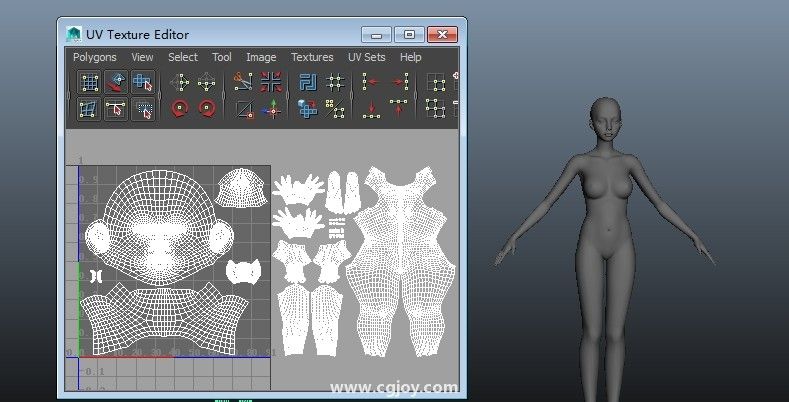Image resolution: width=789 pixels, height=402 pixels.
Task: Open the UV Sets menu
Action: 366,57
